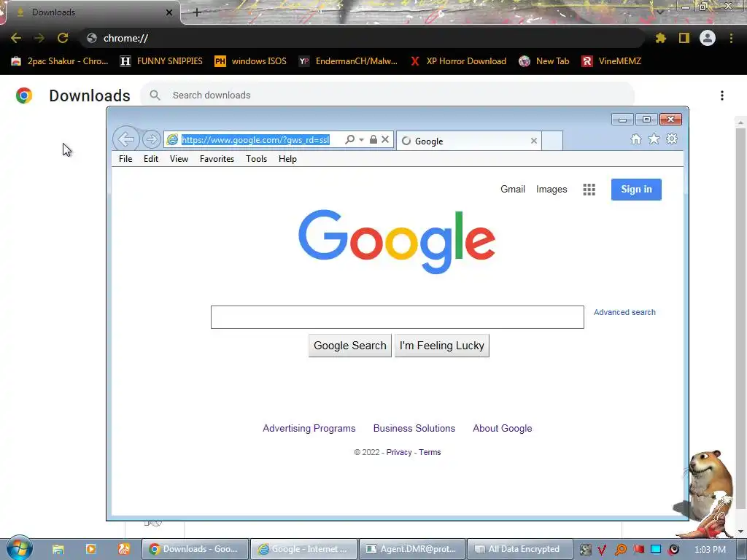The image size is (747, 560).
Task: Open the Images link
Action: [x=551, y=189]
